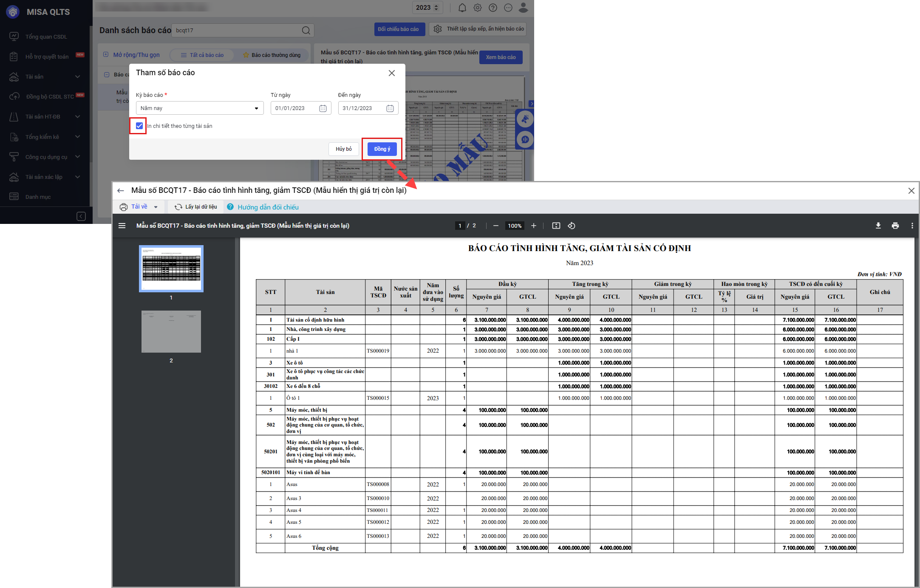Open the notifications bell
The height and width of the screenshot is (588, 920).
click(462, 8)
